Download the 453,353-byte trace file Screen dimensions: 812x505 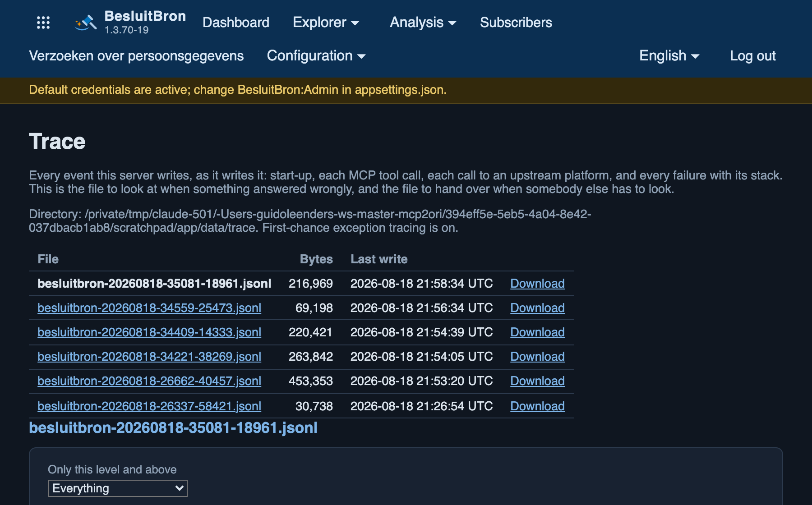(537, 381)
